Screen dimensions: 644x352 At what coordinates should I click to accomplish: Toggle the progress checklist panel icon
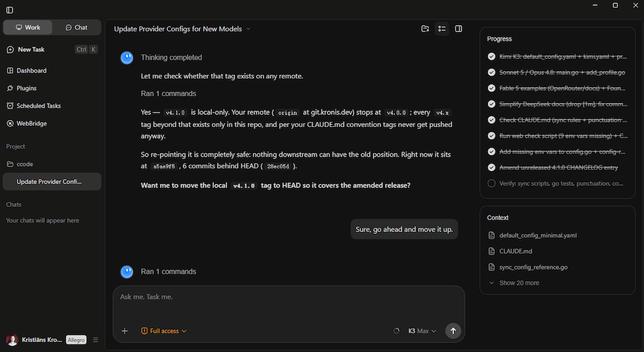(x=442, y=29)
